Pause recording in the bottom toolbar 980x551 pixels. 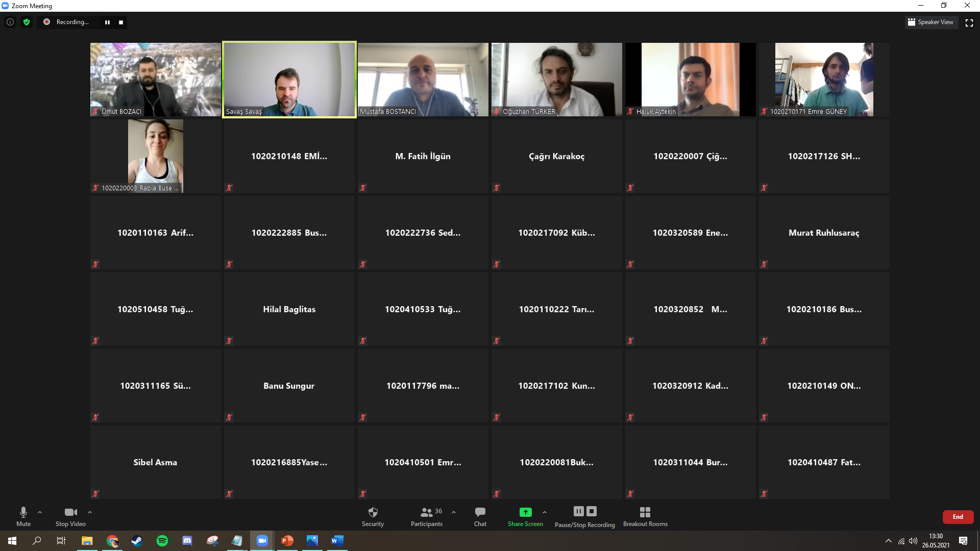click(x=578, y=511)
